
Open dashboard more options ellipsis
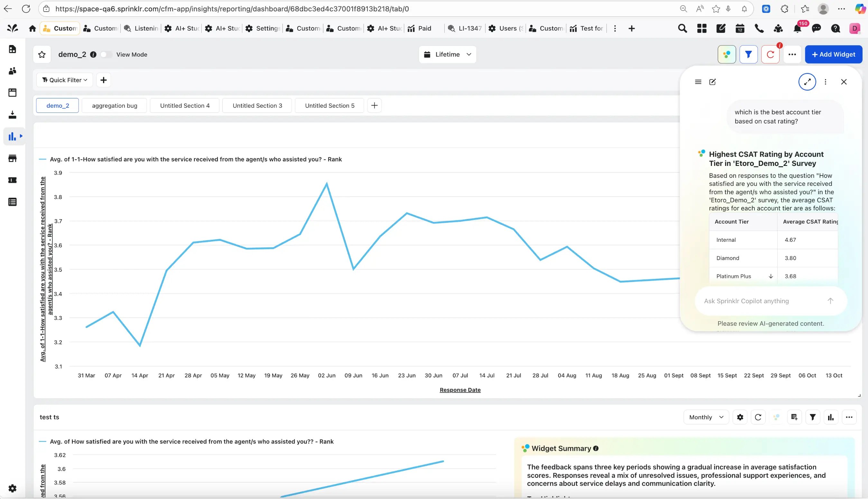tap(792, 54)
